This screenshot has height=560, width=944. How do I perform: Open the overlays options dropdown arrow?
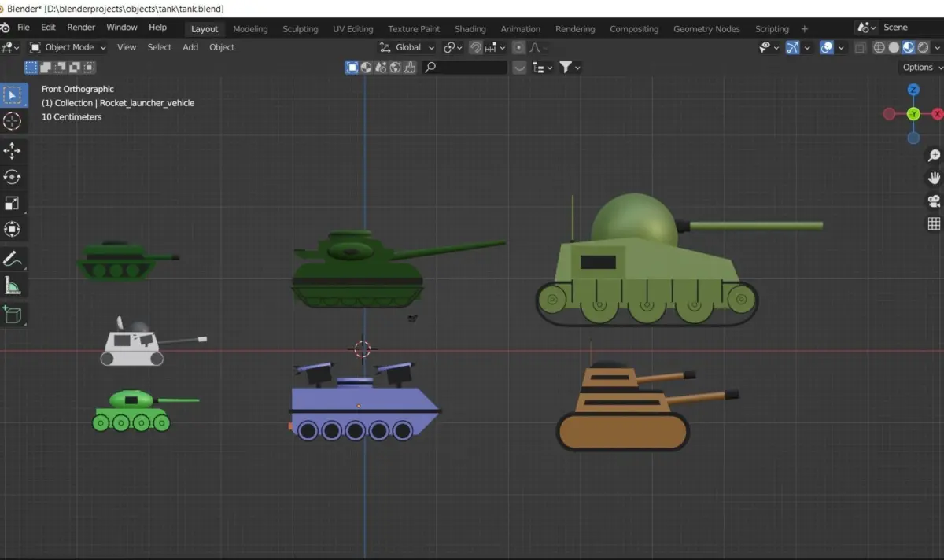(x=841, y=47)
